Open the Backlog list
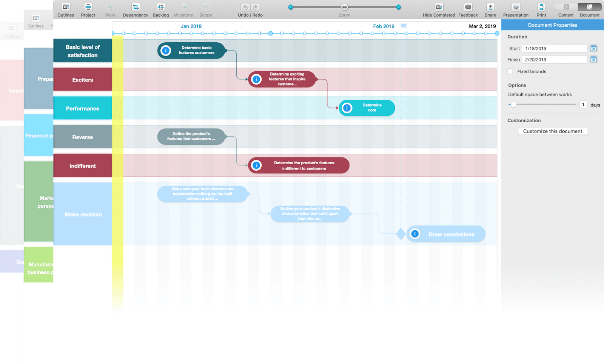604x364 pixels. pyautogui.click(x=161, y=8)
